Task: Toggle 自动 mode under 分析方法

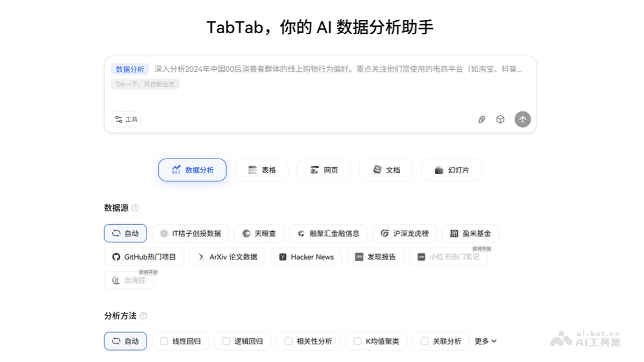Action: click(125, 341)
